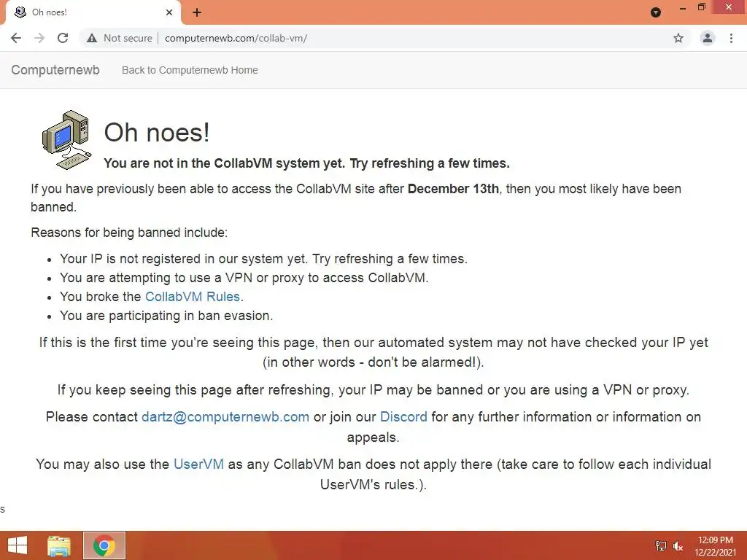Click the Computernewb brand link
747x560 pixels.
[x=55, y=70]
